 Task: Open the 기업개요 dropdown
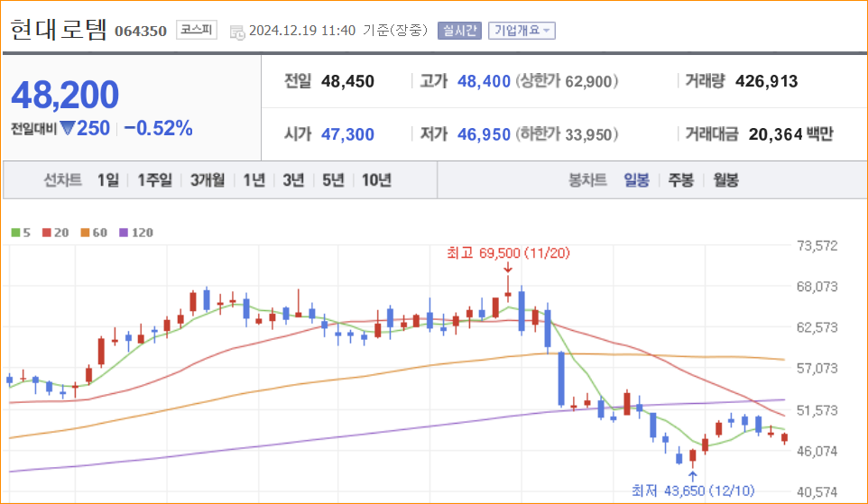tap(522, 31)
